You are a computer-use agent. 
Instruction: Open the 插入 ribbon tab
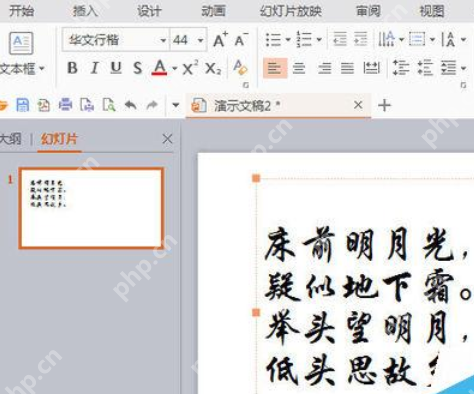point(85,11)
